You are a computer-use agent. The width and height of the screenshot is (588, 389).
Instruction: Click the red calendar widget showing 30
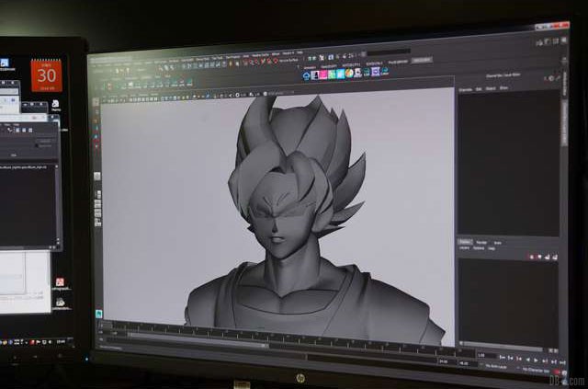tap(47, 75)
